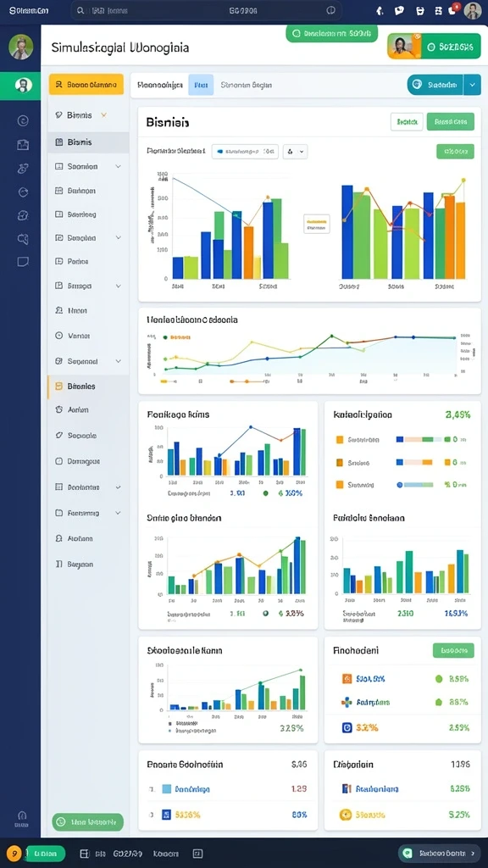The width and height of the screenshot is (488, 868).
Task: Click the Sopoole tag icon in the sidebar
Action: 59,435
